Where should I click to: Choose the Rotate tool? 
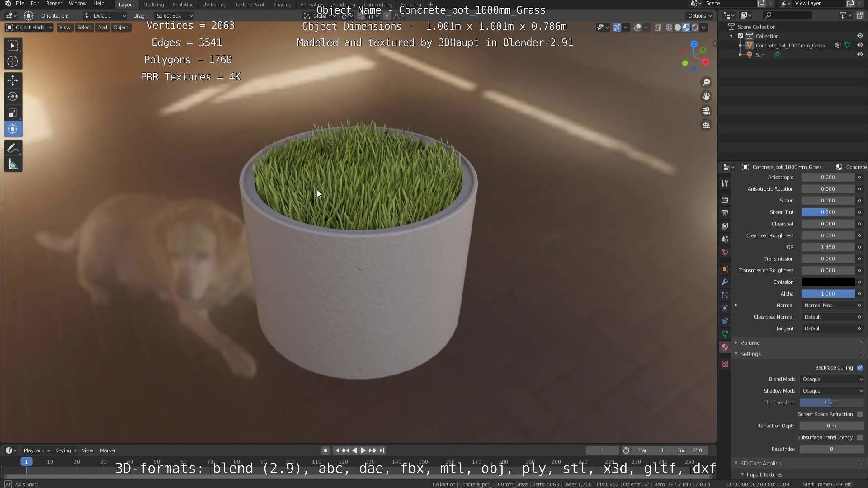13,97
